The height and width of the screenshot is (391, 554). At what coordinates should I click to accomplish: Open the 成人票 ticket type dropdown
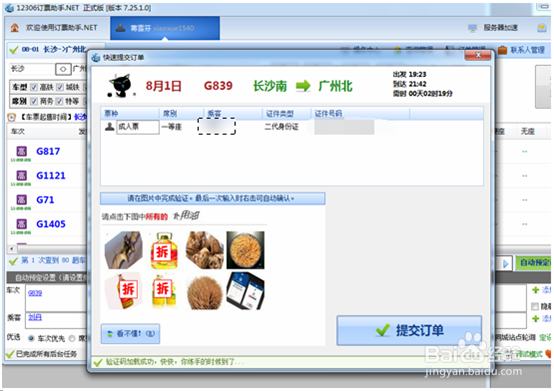(138, 127)
